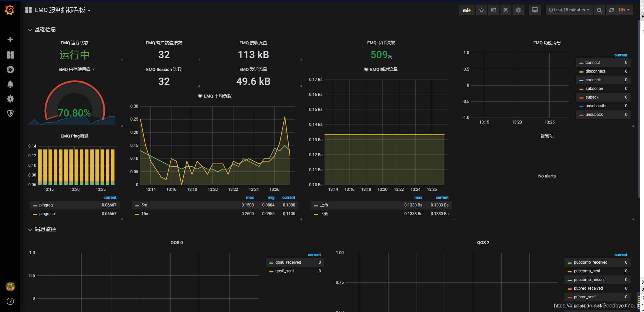Click the pubcomp_missed legend color swatch
Viewport: 644px width, 312px height.
coord(570,280)
